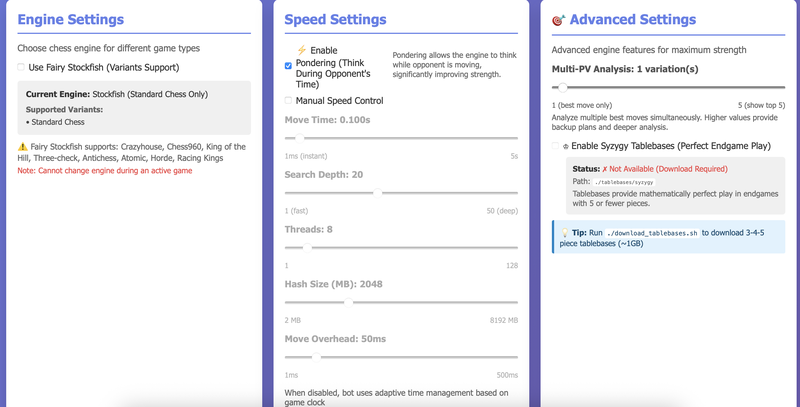Click the Engine Settings heading
This screenshot has width=800, height=407.
tap(71, 20)
